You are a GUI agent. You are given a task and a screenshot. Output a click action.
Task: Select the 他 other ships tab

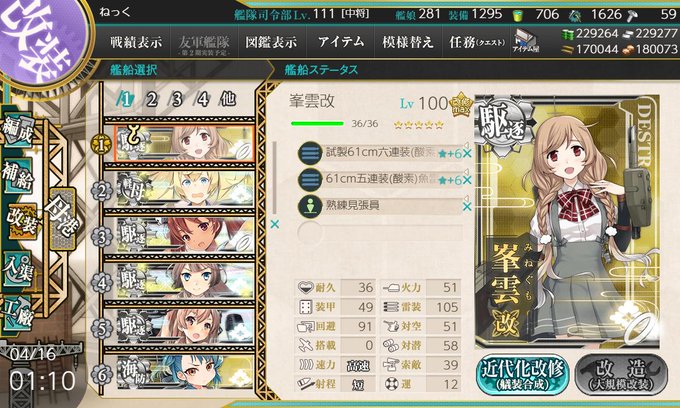click(x=228, y=100)
